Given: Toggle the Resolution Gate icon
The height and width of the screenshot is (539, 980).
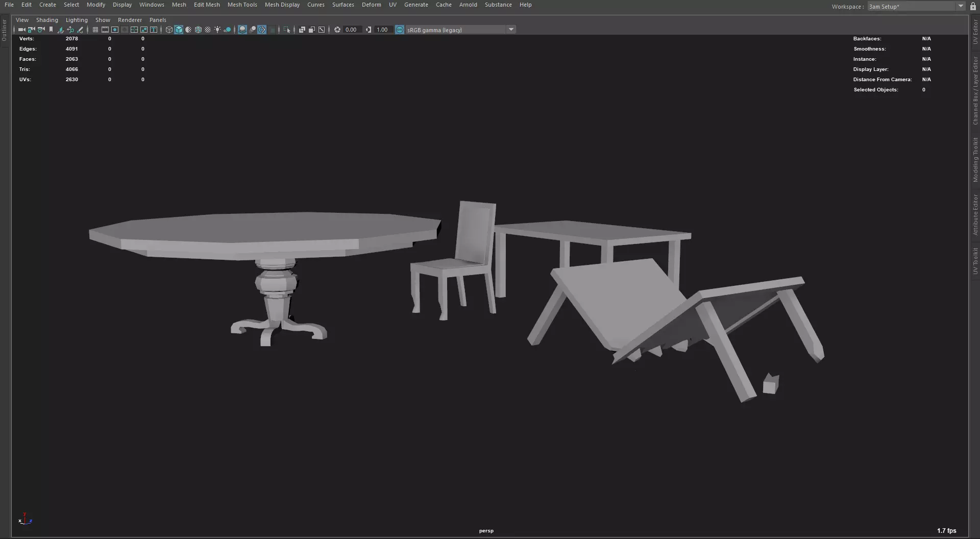Looking at the screenshot, I should point(115,30).
